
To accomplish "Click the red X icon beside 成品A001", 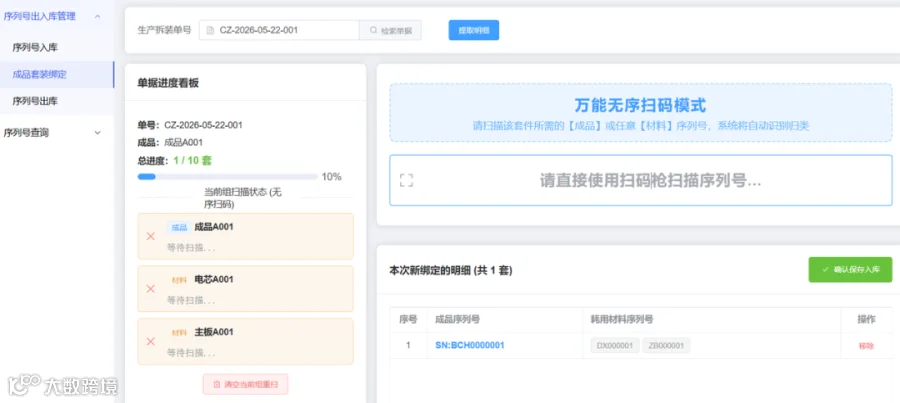I will coord(150,236).
